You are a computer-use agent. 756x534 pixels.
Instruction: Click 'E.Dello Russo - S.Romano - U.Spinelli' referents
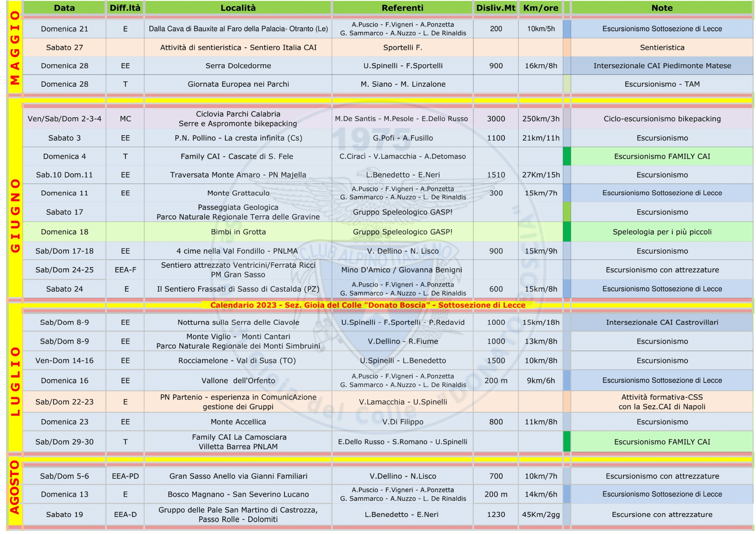click(x=402, y=442)
